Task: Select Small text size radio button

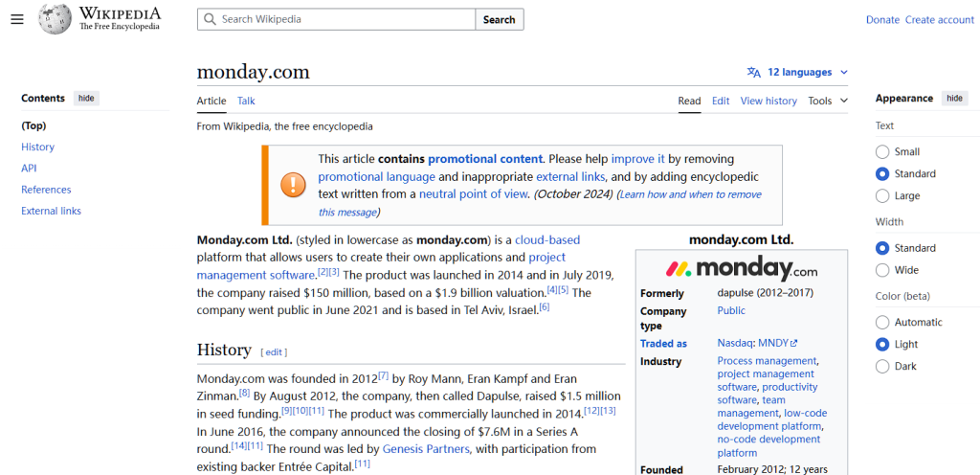Action: [x=881, y=152]
